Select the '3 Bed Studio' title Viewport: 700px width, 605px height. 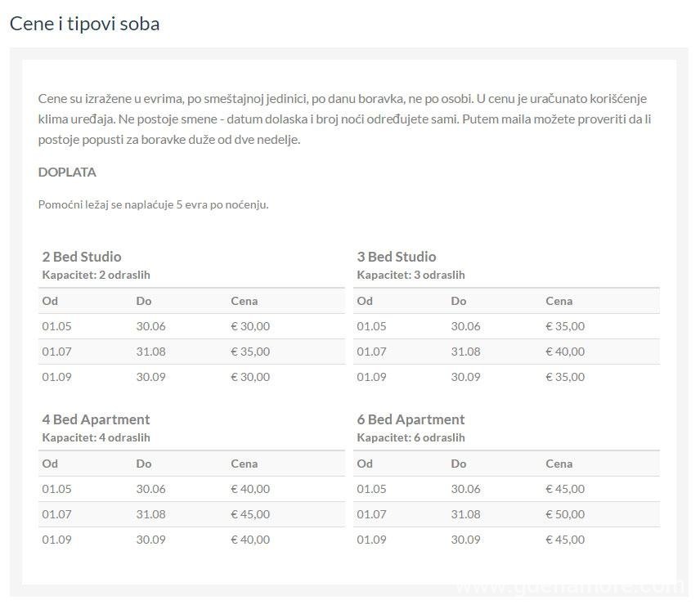[397, 257]
